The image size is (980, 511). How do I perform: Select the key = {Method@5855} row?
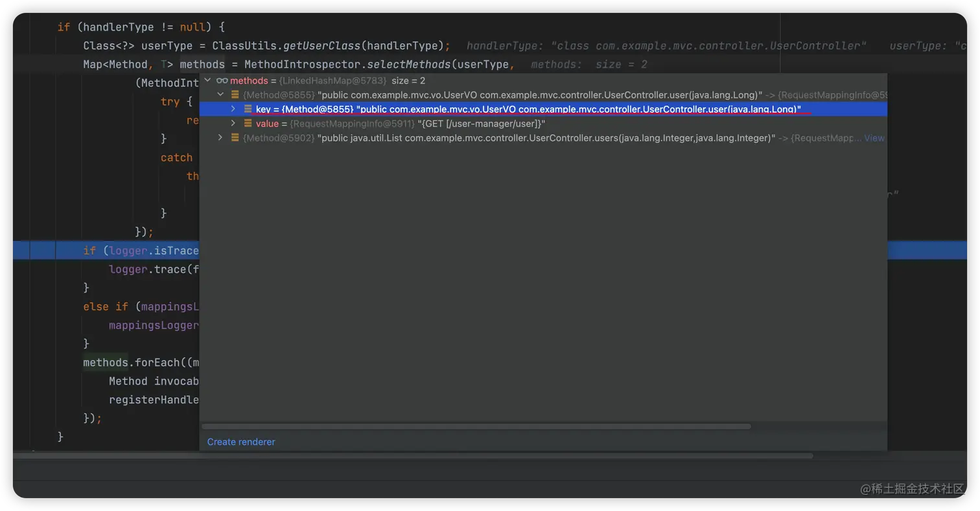[543, 109]
